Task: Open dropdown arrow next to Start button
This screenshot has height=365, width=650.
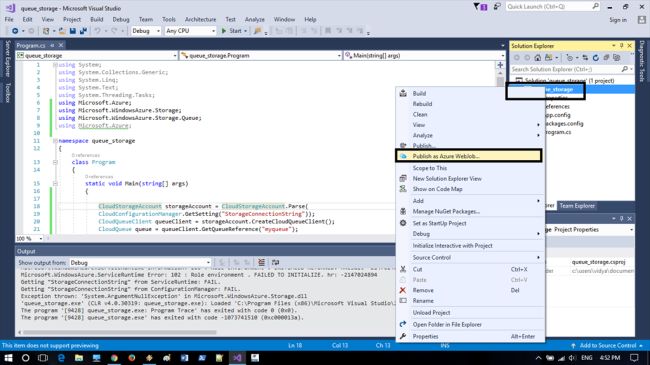Action: tap(245, 31)
